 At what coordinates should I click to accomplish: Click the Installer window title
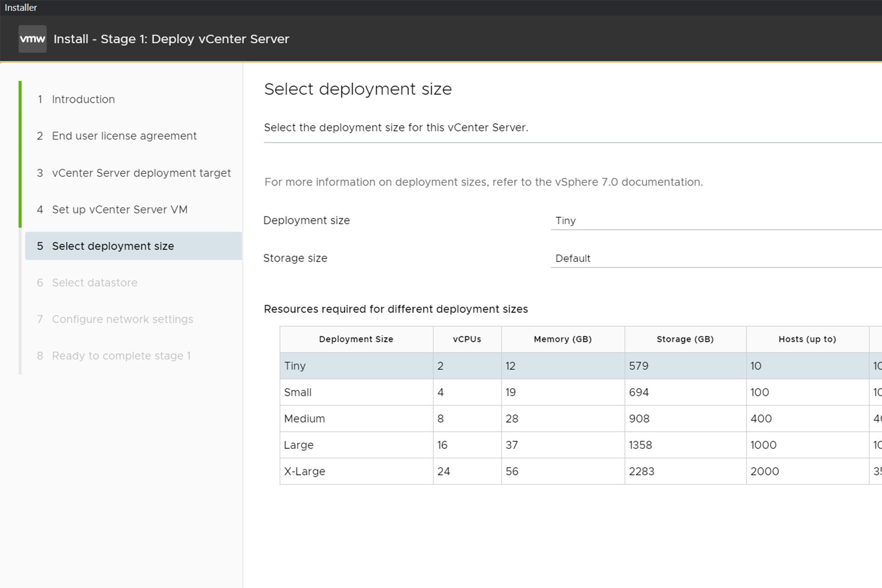(x=21, y=8)
